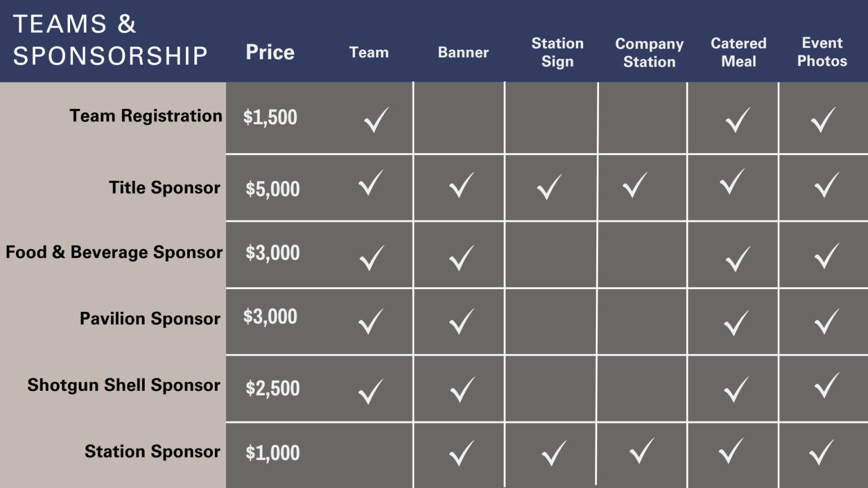Click the Catered Meal column header

(x=739, y=53)
